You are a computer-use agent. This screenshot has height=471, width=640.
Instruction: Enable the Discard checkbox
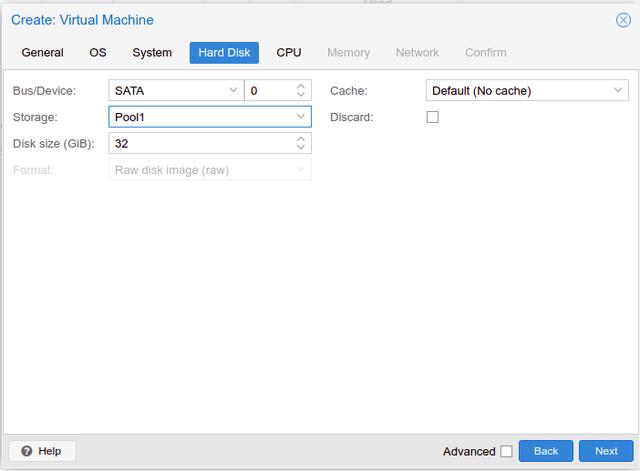[x=433, y=117]
